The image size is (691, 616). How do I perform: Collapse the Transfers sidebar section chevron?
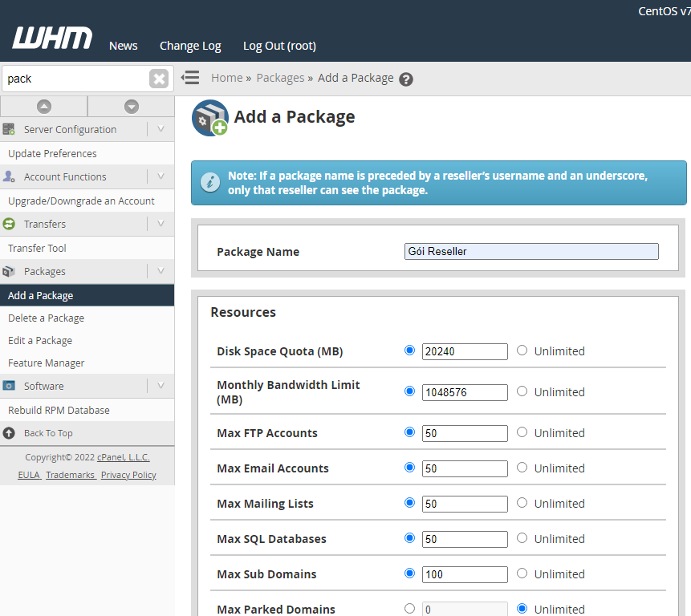coord(161,224)
